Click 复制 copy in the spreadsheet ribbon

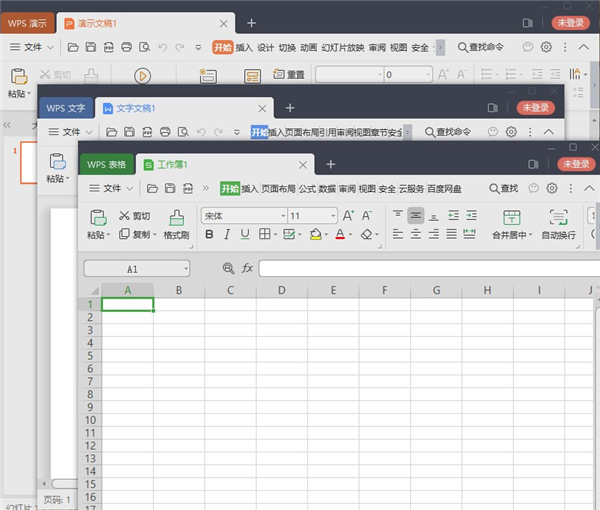[134, 234]
